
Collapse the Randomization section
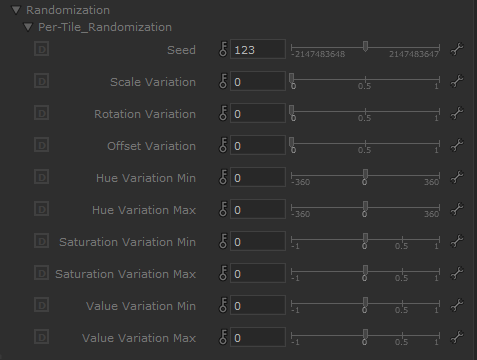click(16, 10)
